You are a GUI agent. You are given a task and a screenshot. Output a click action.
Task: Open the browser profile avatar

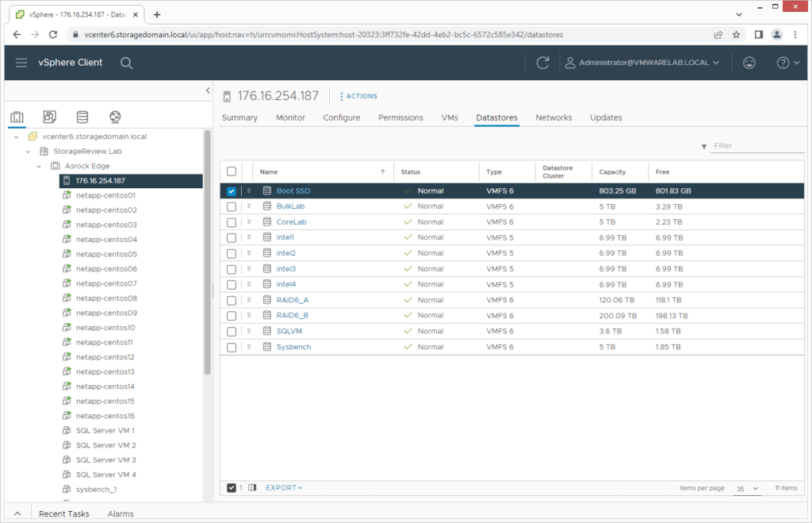point(776,35)
